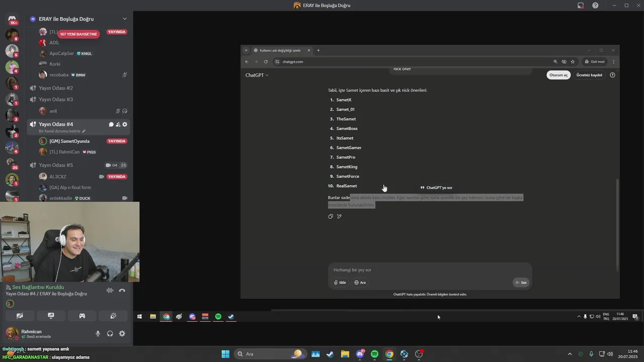Screen dimensions: 644x362
Task: Click the Ekle attach button
Action: click(x=340, y=283)
